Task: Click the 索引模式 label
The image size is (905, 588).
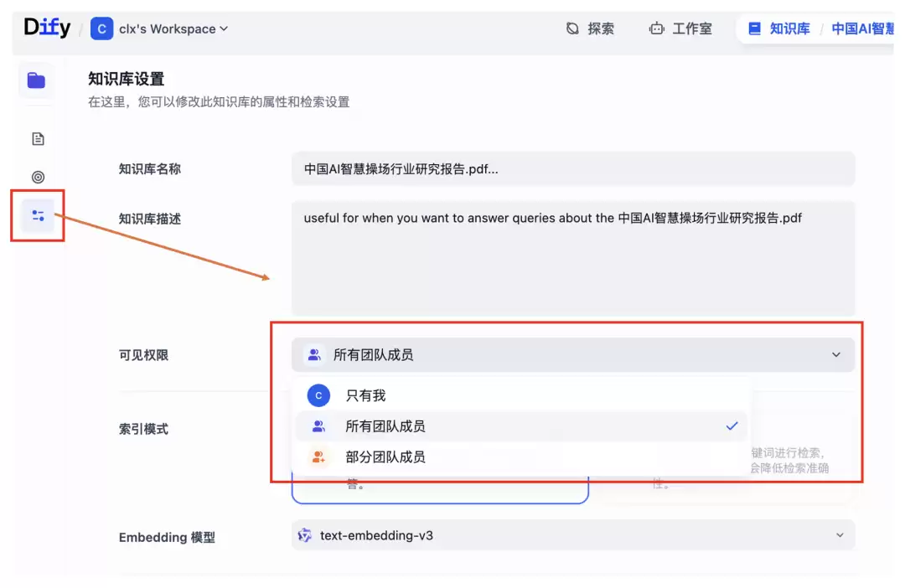Action: click(x=144, y=430)
